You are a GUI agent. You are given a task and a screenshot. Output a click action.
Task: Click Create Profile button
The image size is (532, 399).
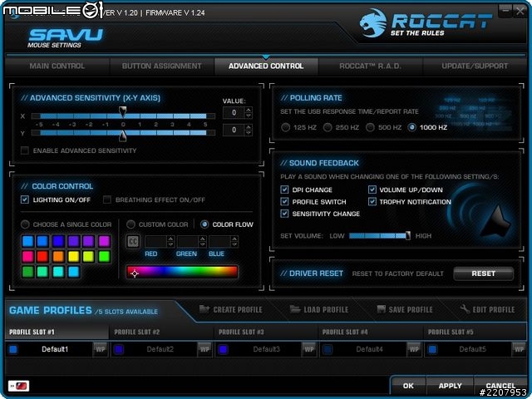pos(231,309)
